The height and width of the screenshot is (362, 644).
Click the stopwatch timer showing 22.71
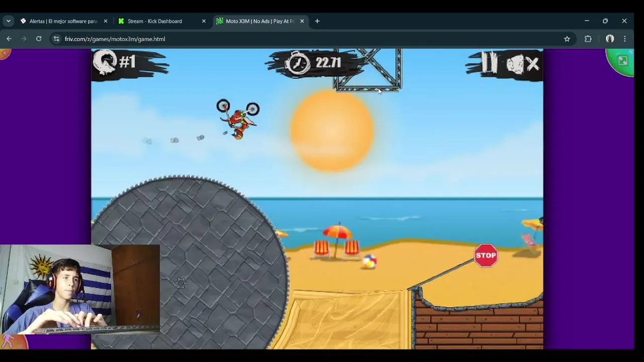(314, 63)
